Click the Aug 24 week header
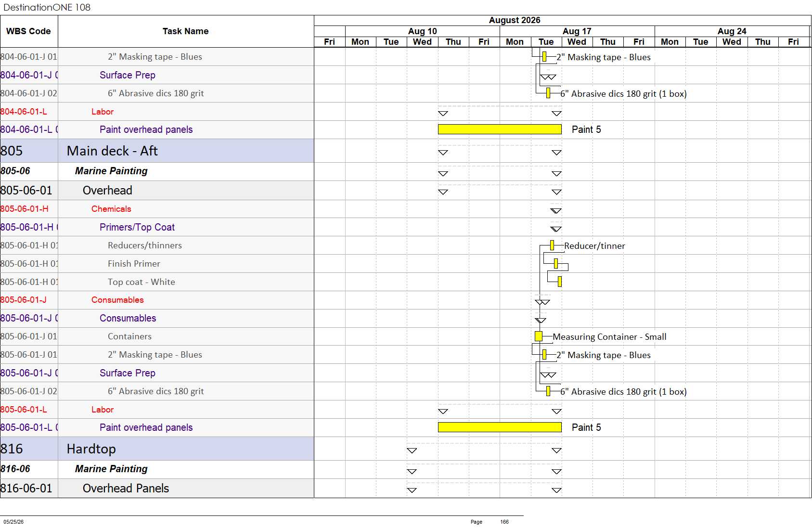Image resolution: width=812 pixels, height=528 pixels. (732, 31)
